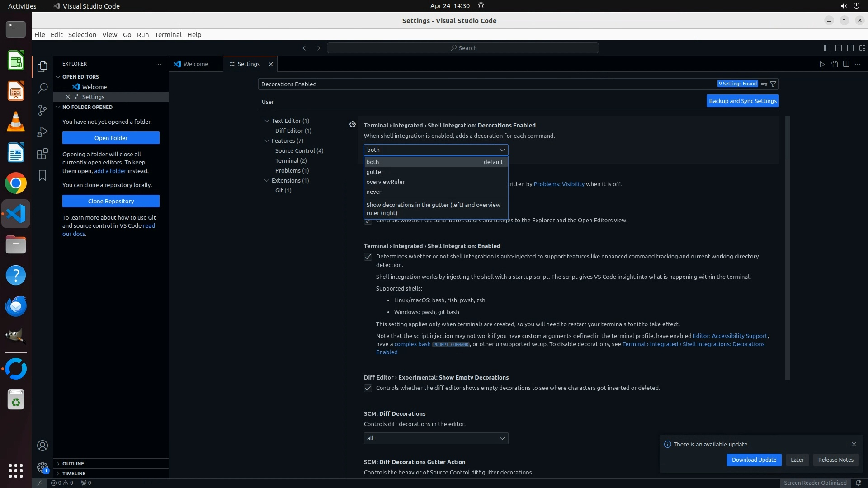Image resolution: width=868 pixels, height=488 pixels.
Task: Open the Accounts icon in activity bar
Action: [x=42, y=446]
